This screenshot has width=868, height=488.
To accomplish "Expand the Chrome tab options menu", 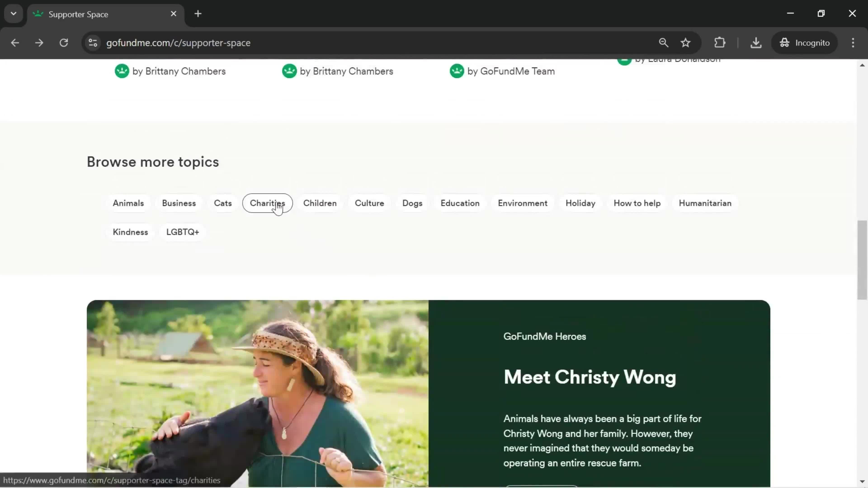I will click(13, 13).
